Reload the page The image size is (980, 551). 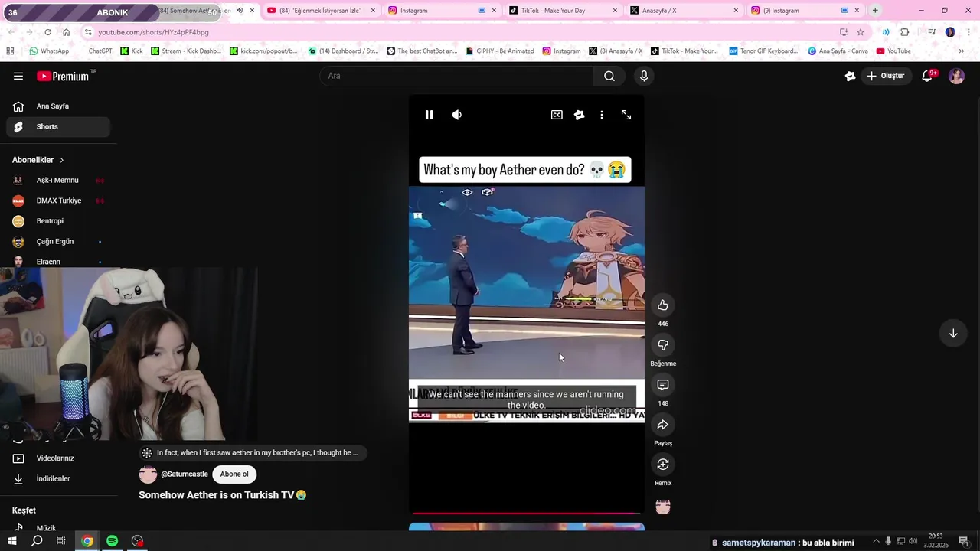(47, 32)
